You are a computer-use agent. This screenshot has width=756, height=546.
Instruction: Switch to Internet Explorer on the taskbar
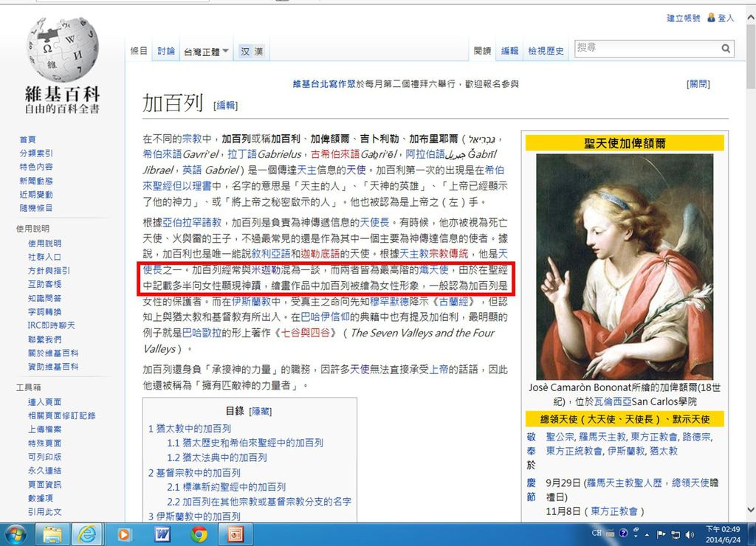pos(87,534)
